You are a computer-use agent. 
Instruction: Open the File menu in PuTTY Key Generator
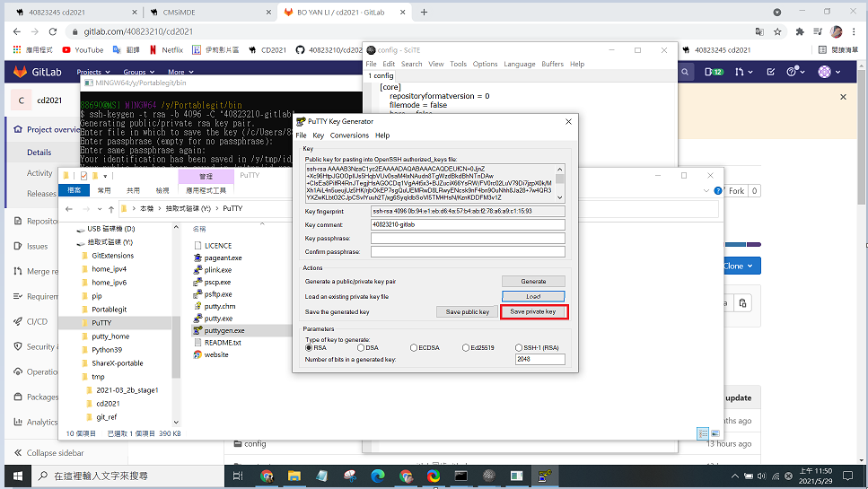click(301, 135)
